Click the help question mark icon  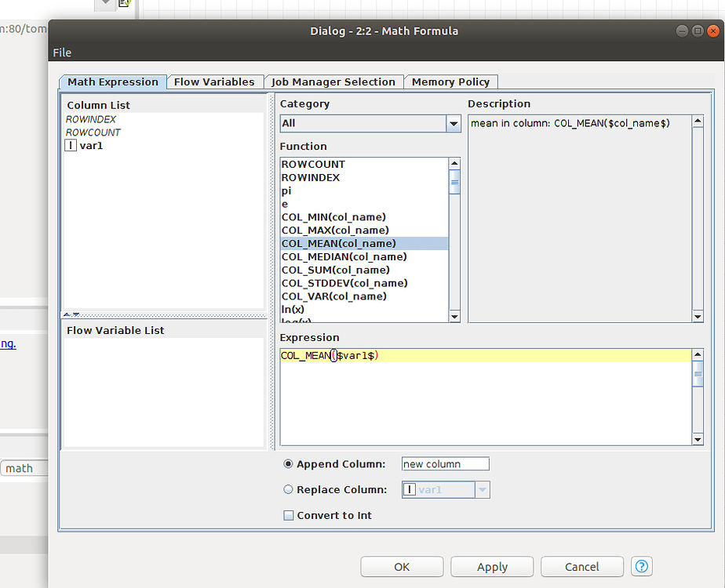pyautogui.click(x=642, y=566)
